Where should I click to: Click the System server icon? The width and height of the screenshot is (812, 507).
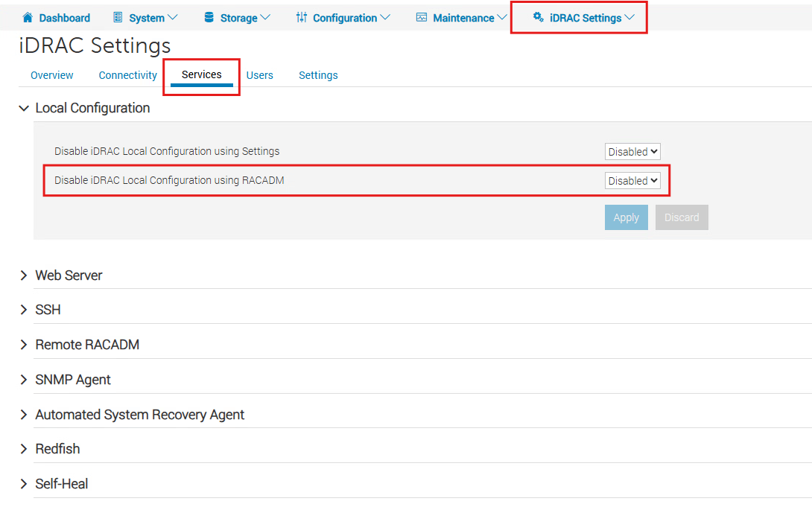(118, 18)
